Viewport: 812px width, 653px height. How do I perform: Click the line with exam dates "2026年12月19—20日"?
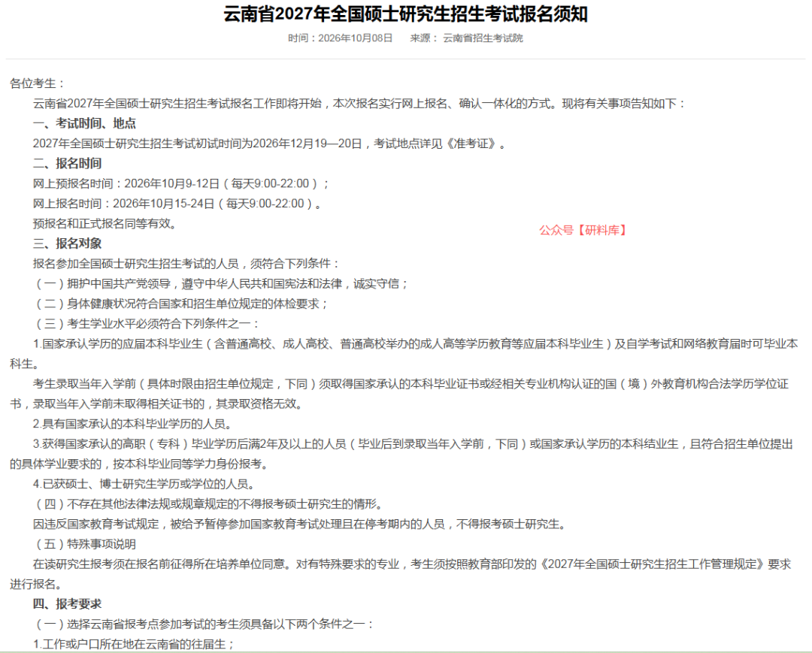click(x=270, y=144)
